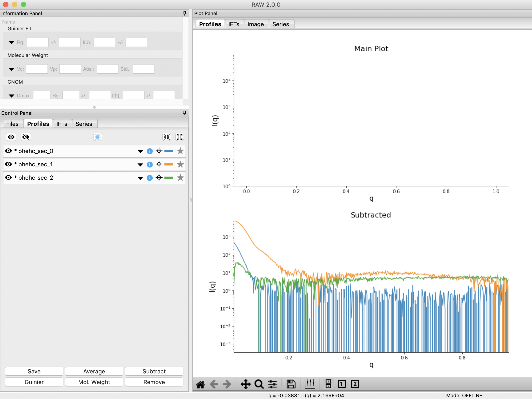Expand the Molecular Weight Vc triangle
This screenshot has height=399, width=532.
[x=11, y=69]
